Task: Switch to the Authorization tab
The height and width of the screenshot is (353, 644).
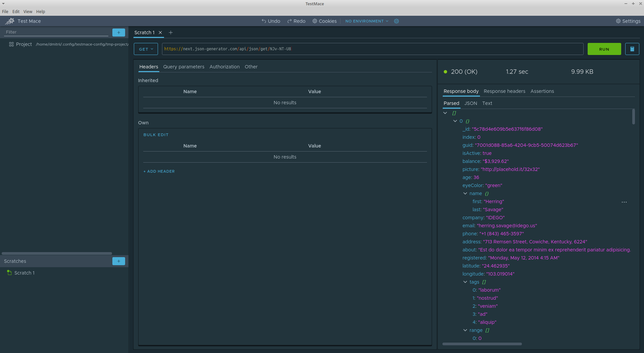Action: [225, 67]
